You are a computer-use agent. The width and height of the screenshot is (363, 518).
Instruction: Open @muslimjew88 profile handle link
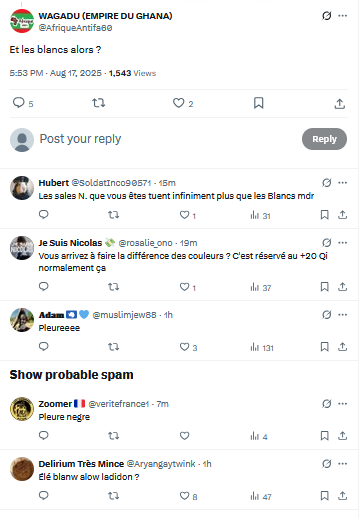tap(124, 315)
